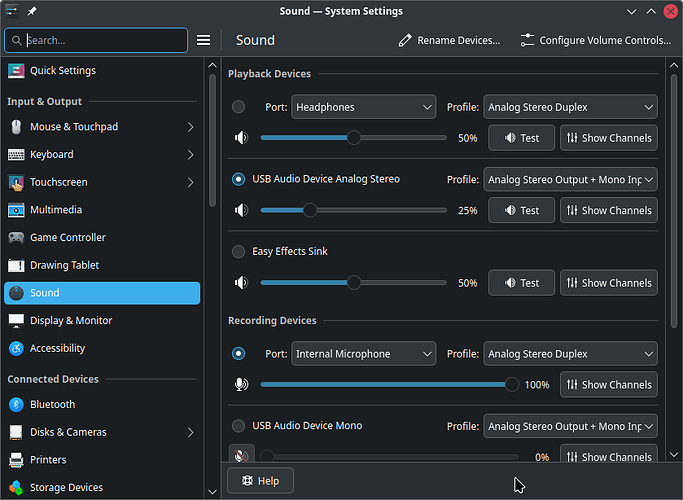Open the Headphones port dropdown

tap(363, 107)
